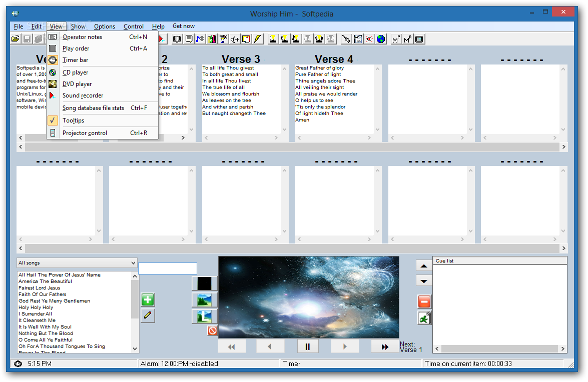Click the red minus remove cue button
Screen dimensions: 588x382
424,301
